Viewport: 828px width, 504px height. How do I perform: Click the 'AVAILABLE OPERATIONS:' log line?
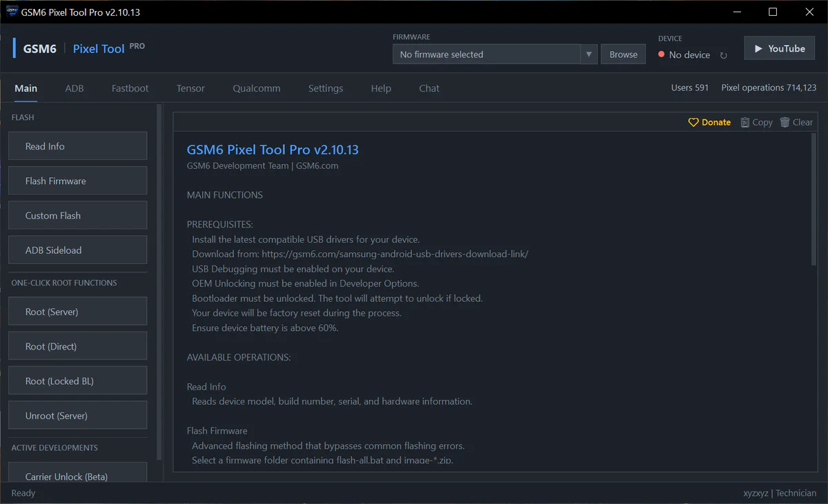(x=239, y=357)
